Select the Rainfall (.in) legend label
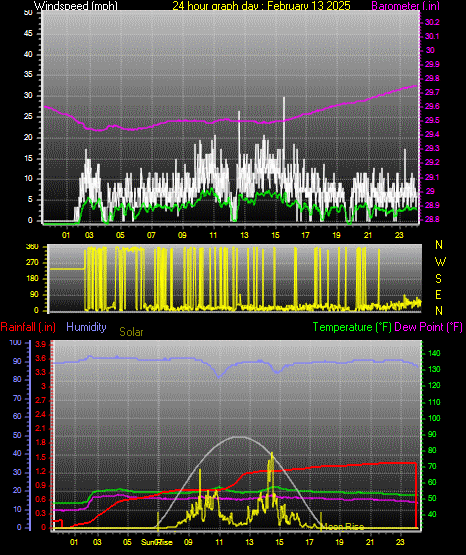The height and width of the screenshot is (555, 466). [28, 327]
